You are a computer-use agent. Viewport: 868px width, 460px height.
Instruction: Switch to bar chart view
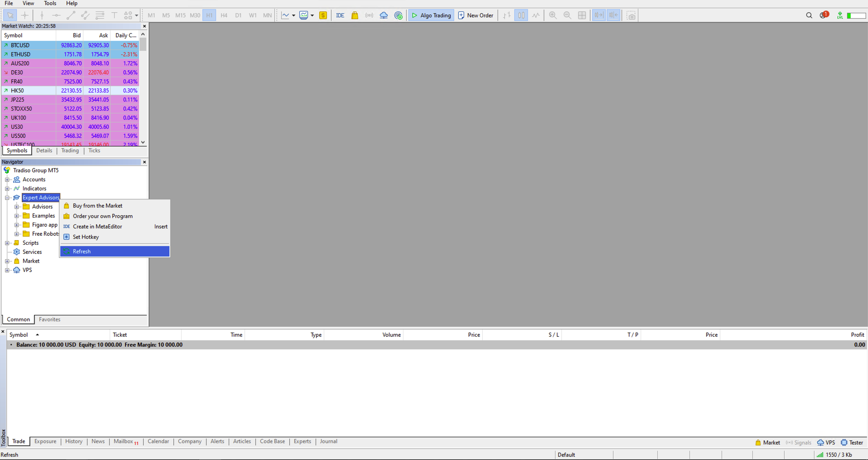coord(507,15)
